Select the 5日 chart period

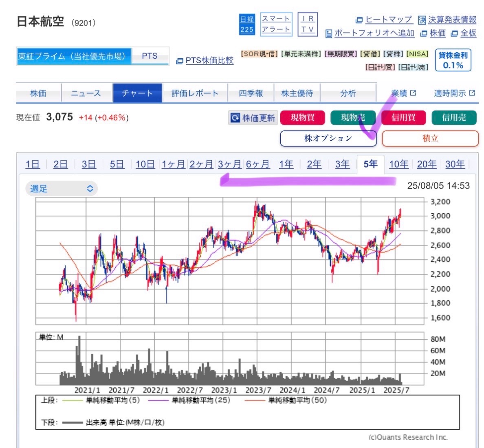117,164
